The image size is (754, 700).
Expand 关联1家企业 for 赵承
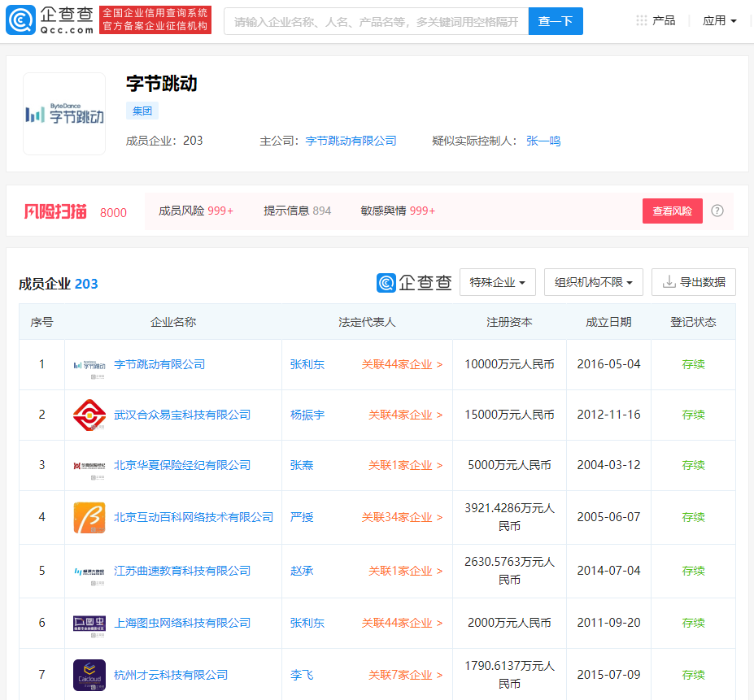(405, 572)
